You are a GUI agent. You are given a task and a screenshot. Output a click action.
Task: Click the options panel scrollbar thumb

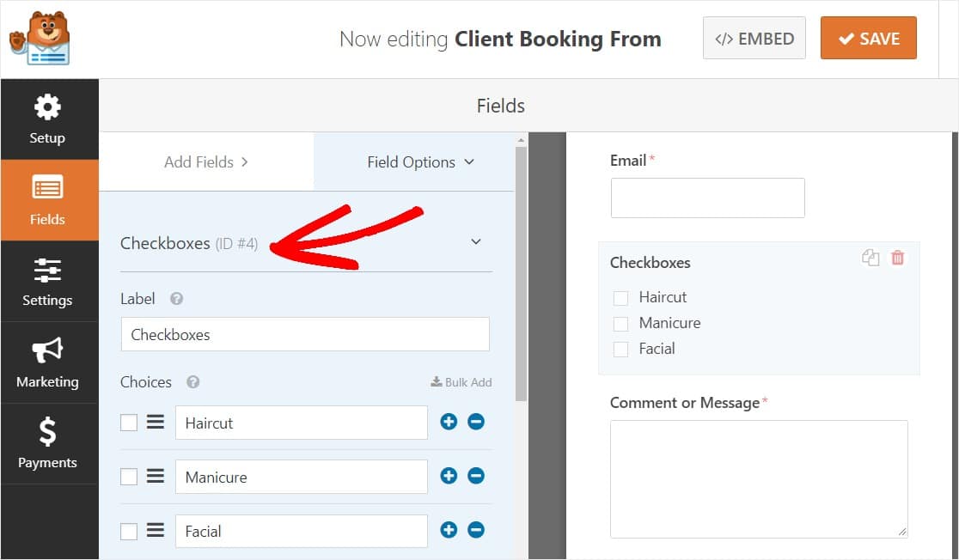click(521, 274)
